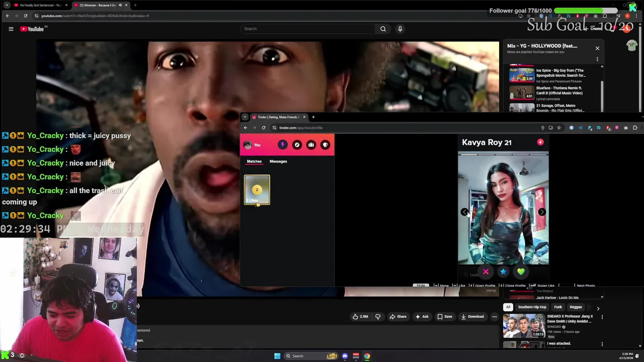Open Discord from the taskbar
Viewport: 644px width, 362px height.
345,356
